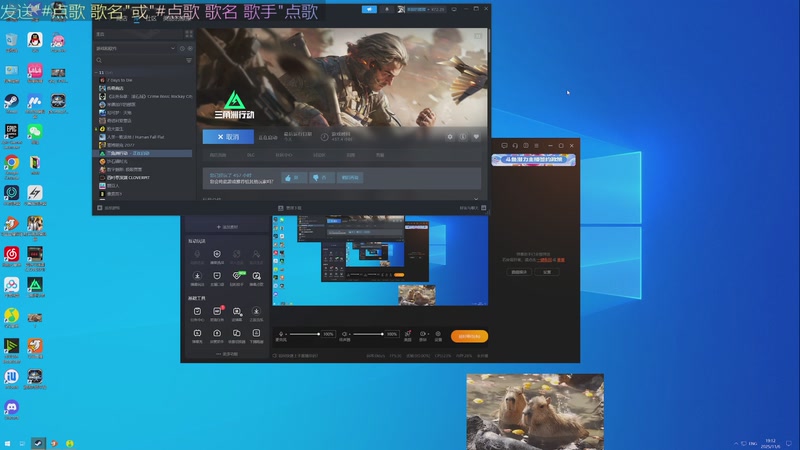Open the settings gear in the streaming control bar
The height and width of the screenshot is (450, 800).
click(438, 336)
